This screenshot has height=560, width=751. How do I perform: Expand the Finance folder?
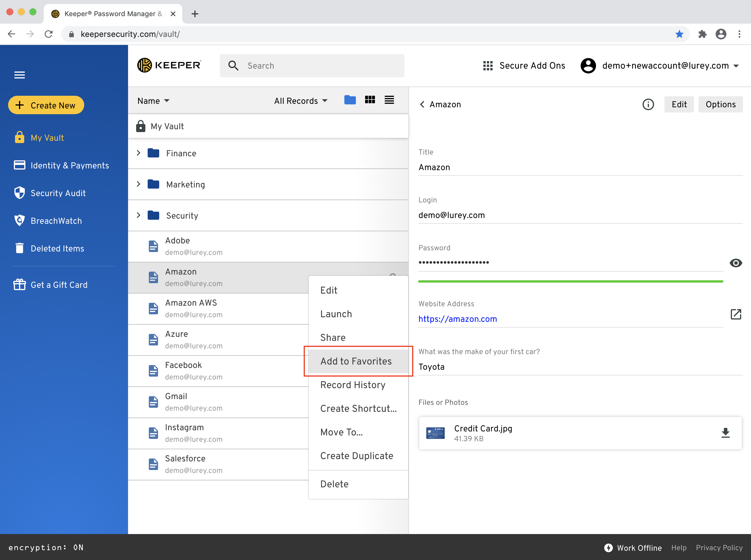(138, 153)
